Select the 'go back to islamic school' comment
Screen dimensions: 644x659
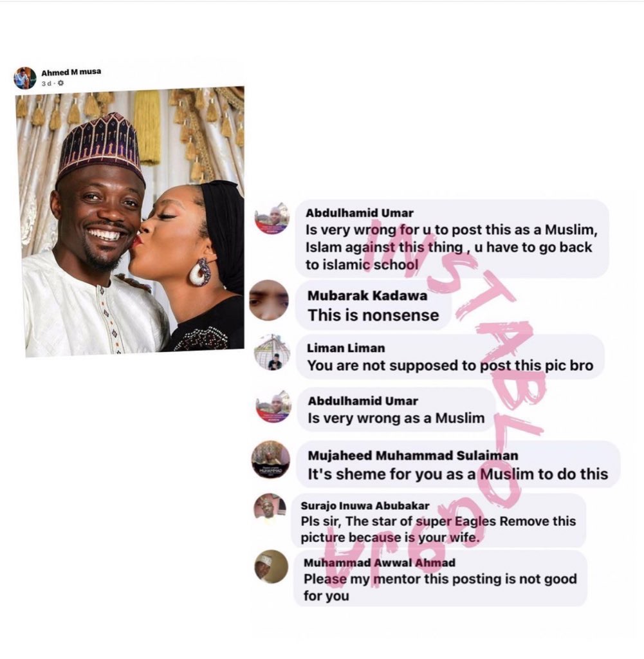(452, 239)
